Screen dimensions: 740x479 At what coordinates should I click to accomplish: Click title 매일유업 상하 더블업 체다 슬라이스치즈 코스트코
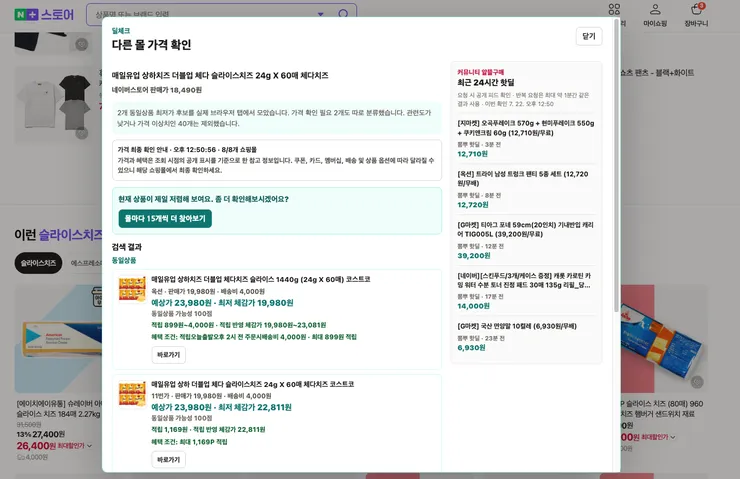point(252,384)
